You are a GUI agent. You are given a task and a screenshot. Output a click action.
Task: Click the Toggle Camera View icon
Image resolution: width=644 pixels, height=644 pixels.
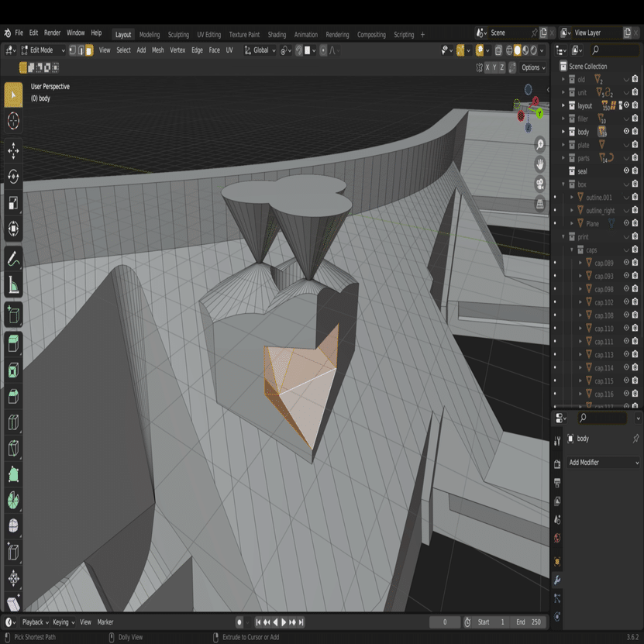pos(539,184)
